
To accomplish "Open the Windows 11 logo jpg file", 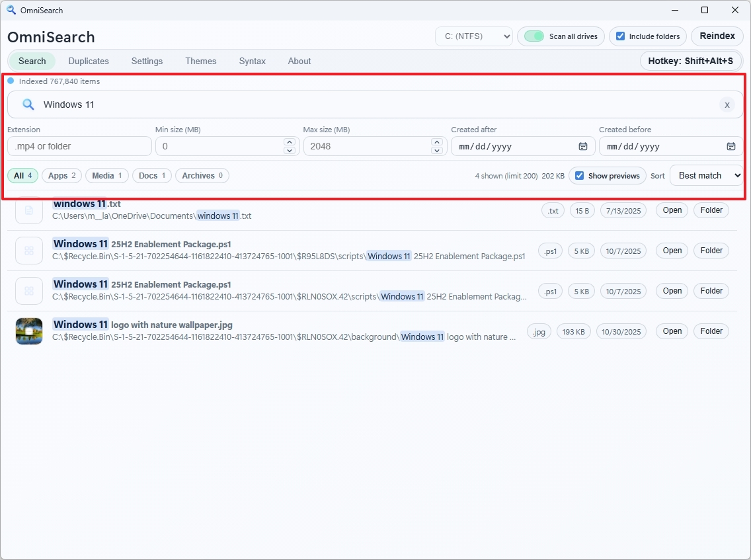I will coord(671,331).
